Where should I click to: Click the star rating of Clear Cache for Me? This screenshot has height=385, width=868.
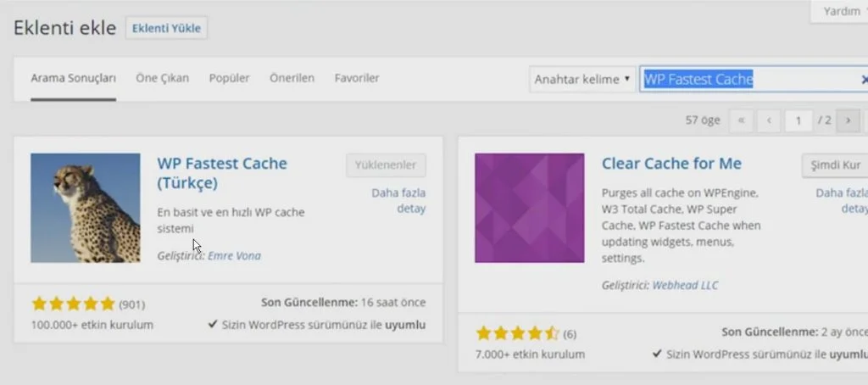pyautogui.click(x=517, y=332)
